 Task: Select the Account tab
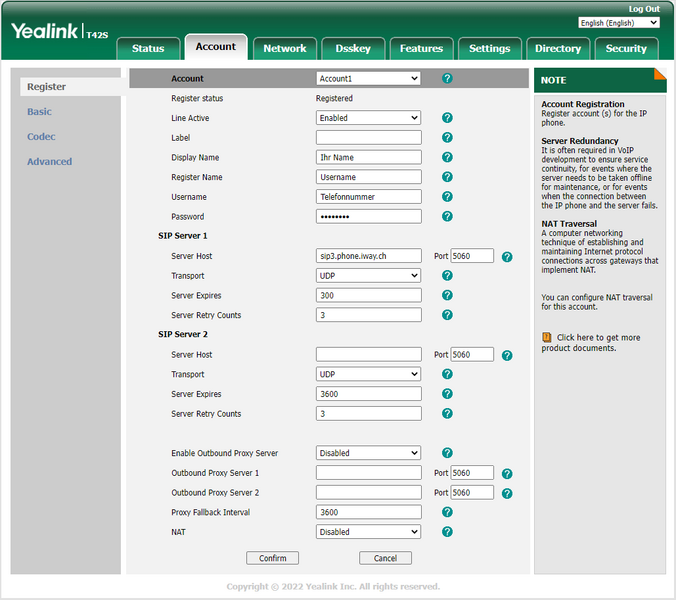click(216, 47)
